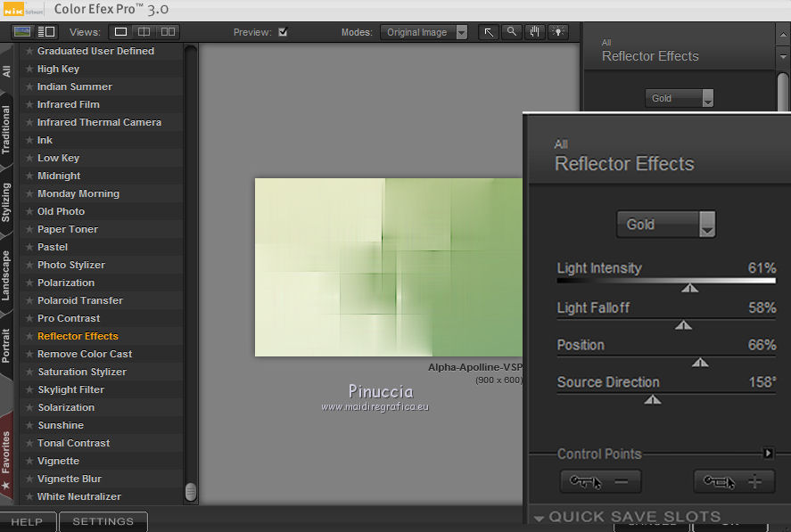
Task: Open the Modes Original Image dropdown
Action: pos(424,32)
